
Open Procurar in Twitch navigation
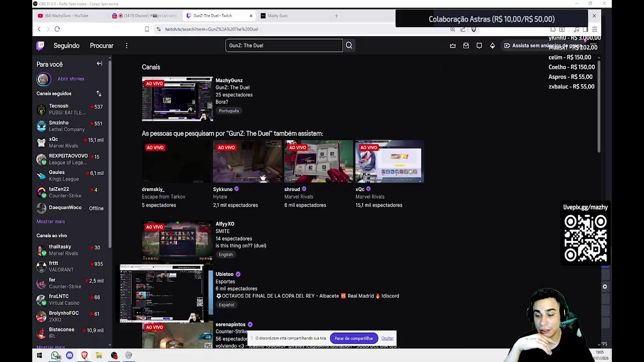(x=102, y=46)
